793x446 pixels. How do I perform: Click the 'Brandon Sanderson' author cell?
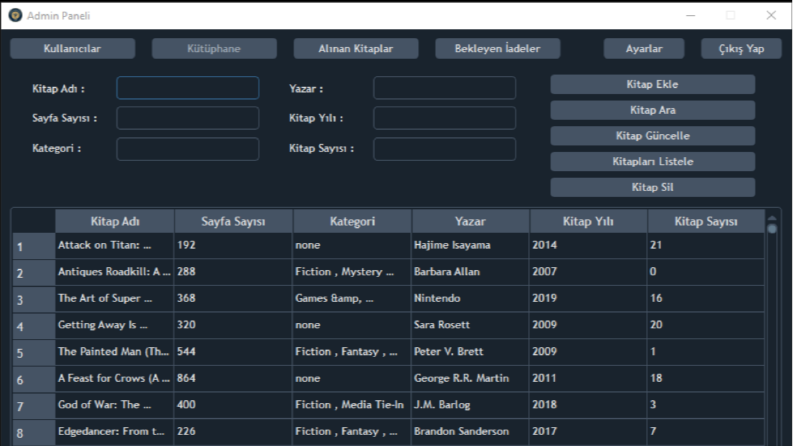[x=470, y=432]
